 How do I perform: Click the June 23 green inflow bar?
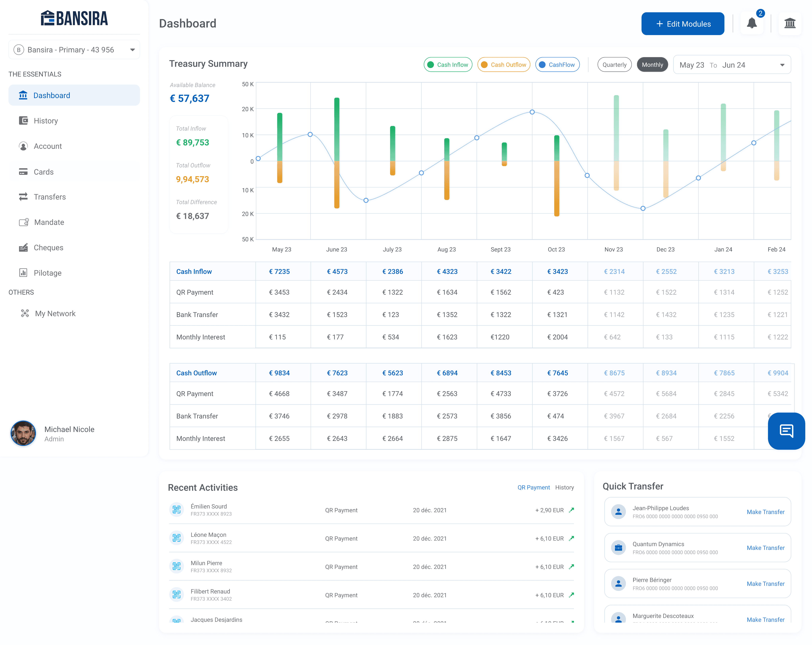[x=336, y=129]
